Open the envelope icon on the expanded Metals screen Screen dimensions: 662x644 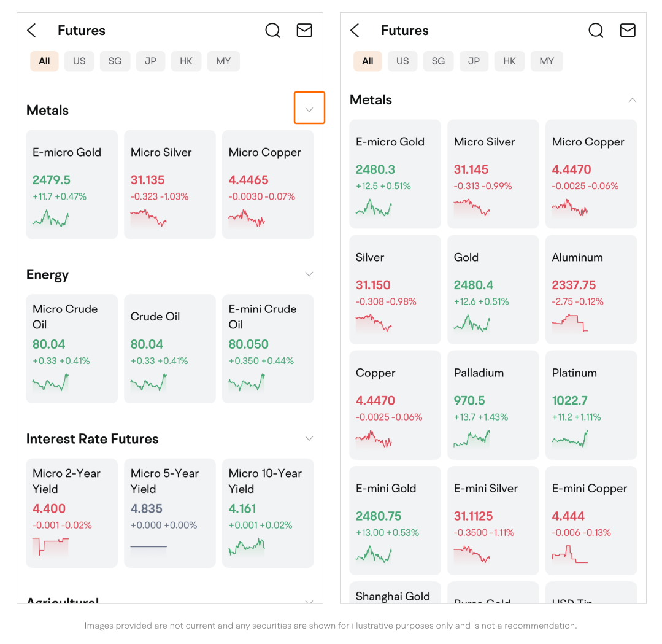click(628, 31)
